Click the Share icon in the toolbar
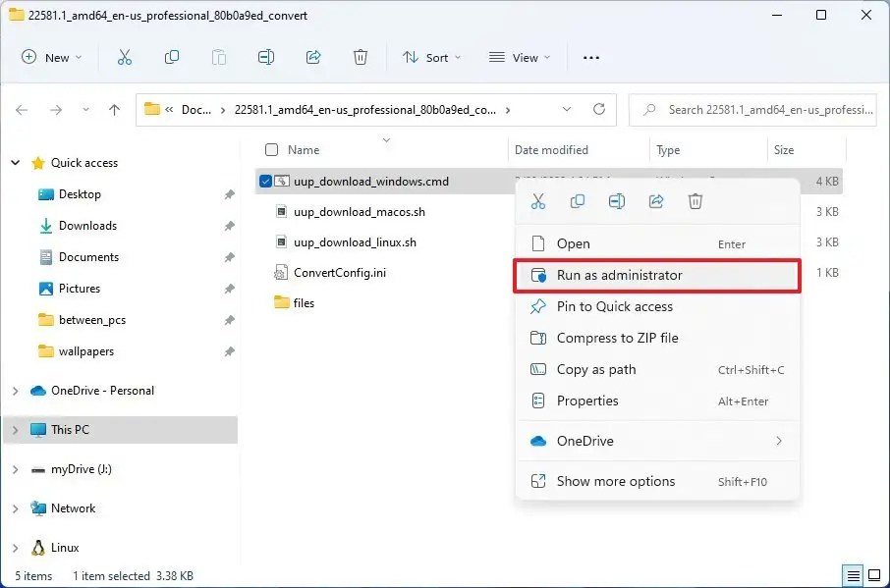Image resolution: width=890 pixels, height=588 pixels. click(313, 58)
